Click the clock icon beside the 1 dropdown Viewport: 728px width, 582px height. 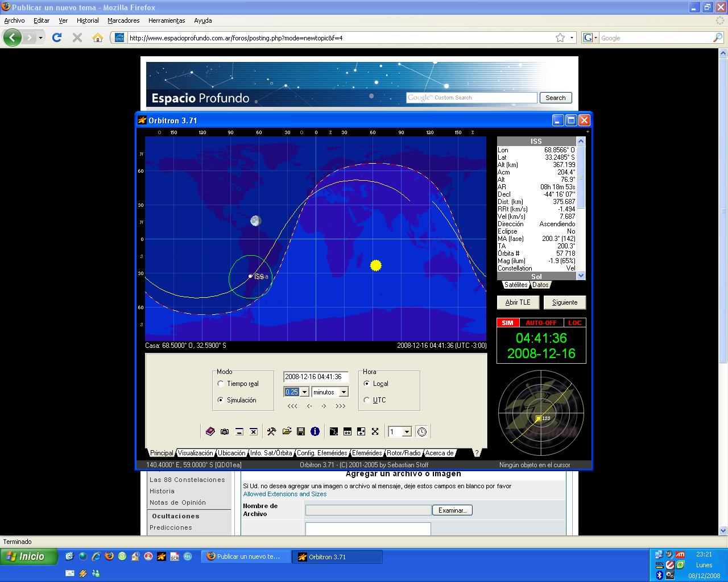[x=422, y=431]
